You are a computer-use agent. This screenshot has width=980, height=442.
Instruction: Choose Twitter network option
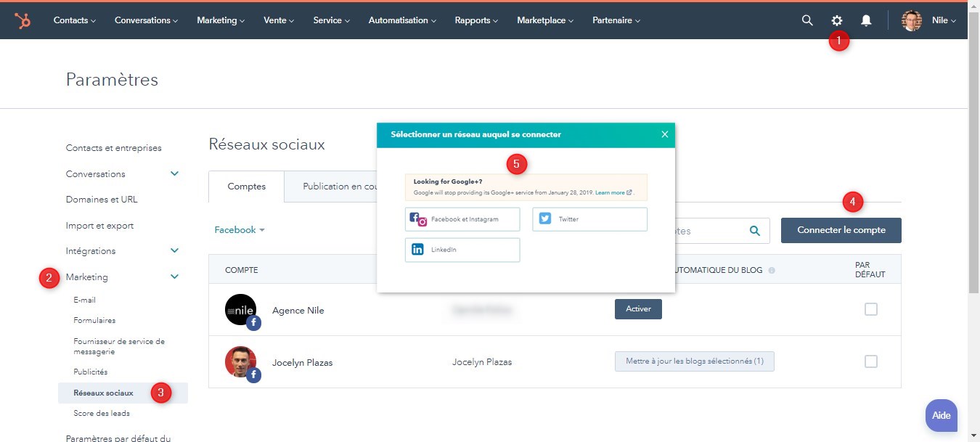pyautogui.click(x=589, y=219)
